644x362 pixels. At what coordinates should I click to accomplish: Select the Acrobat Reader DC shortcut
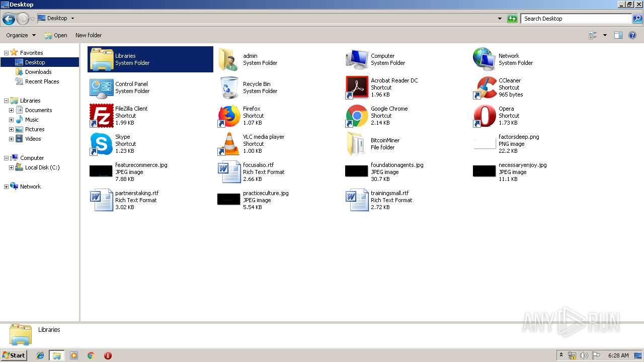pyautogui.click(x=357, y=87)
